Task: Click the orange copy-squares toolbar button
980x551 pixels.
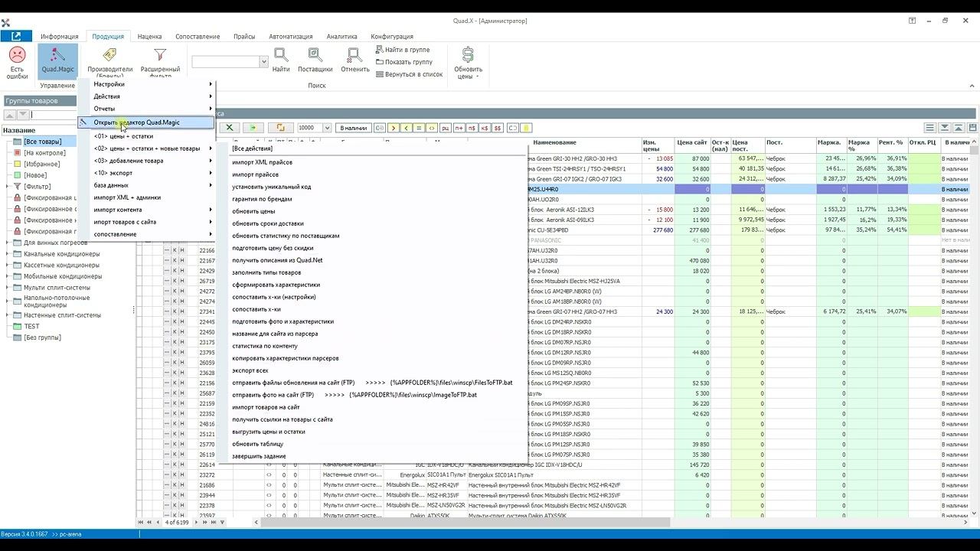Action: [x=280, y=128]
